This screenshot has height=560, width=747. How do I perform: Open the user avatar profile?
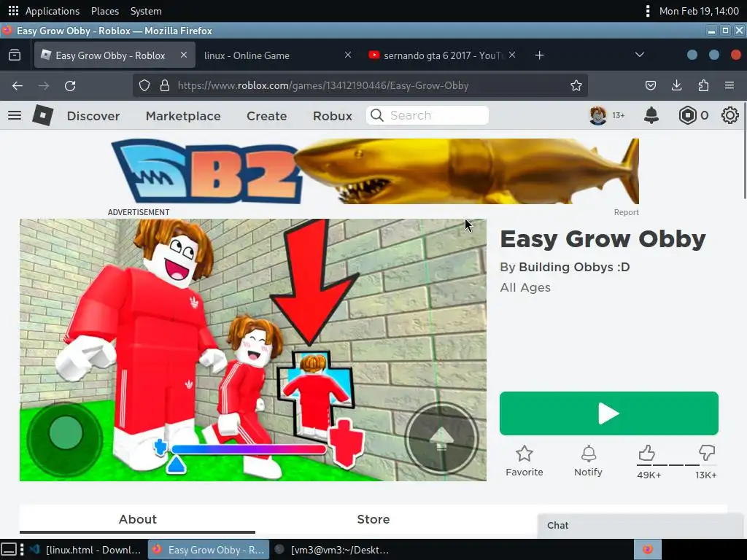pos(598,115)
